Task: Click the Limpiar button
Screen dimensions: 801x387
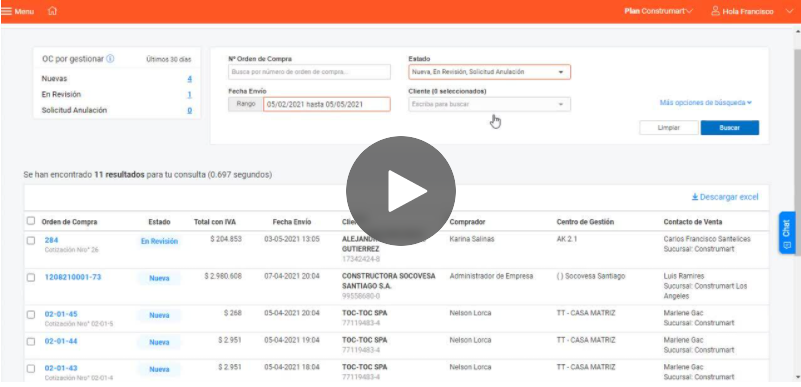Action: click(x=668, y=128)
